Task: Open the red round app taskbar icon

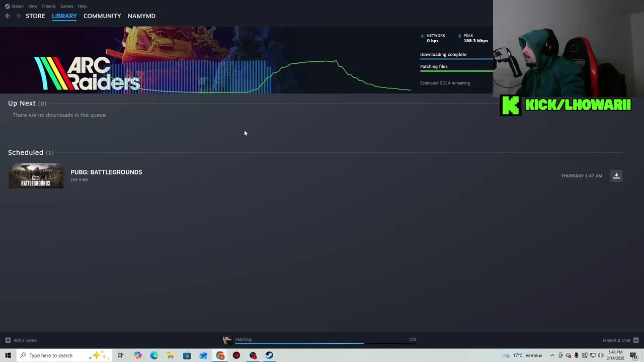Action: tap(236, 355)
